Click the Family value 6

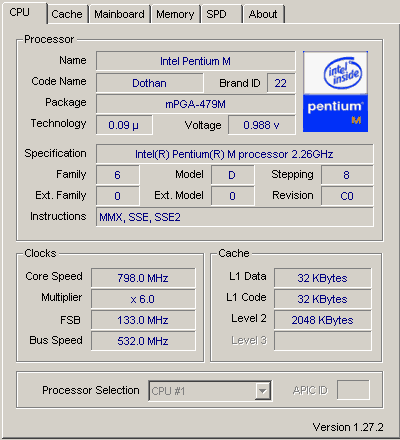pos(118,175)
